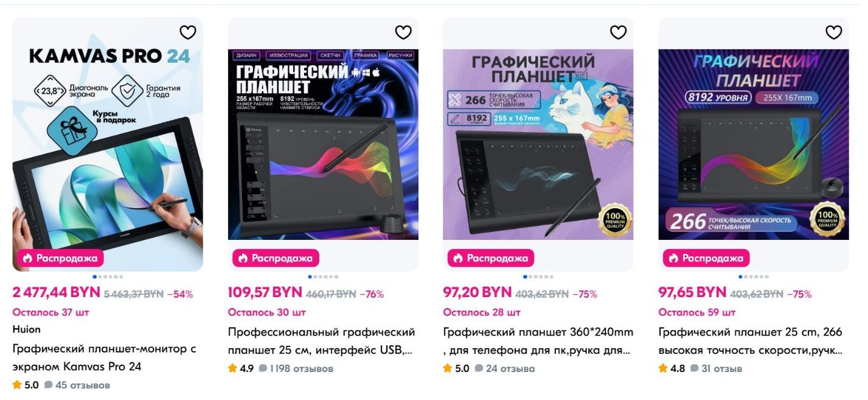Open 1198 отзывов reviews link
The image size is (868, 400).
click(x=296, y=368)
